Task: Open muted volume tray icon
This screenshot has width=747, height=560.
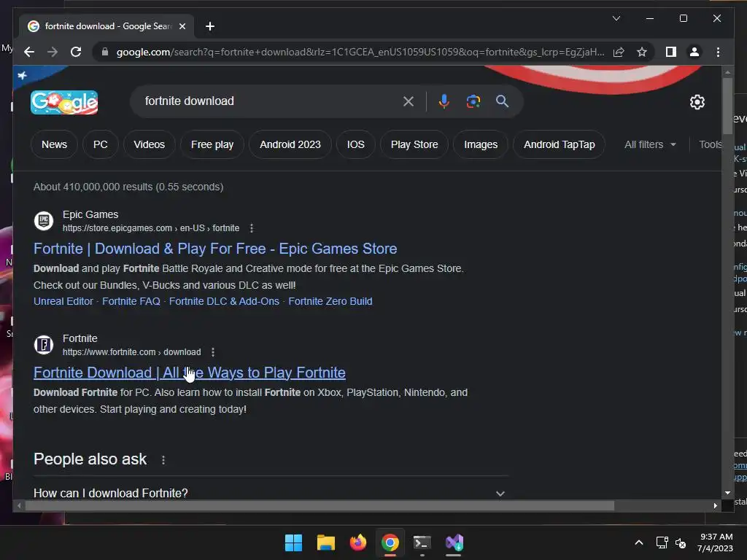Action: [x=681, y=542]
